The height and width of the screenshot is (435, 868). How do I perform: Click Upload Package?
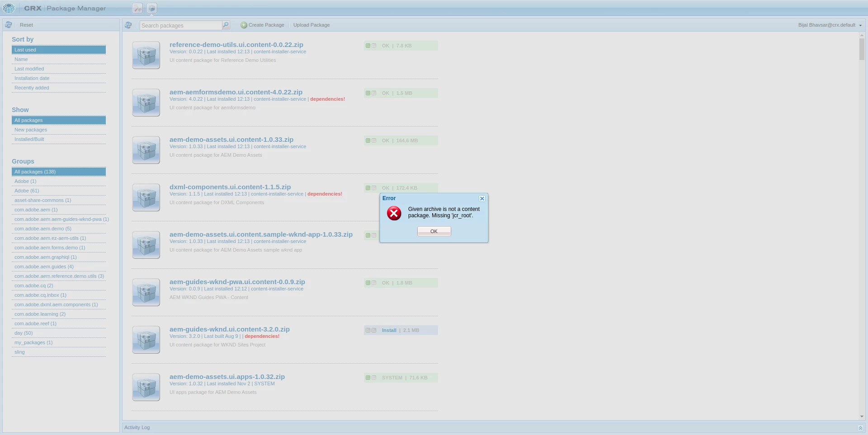pos(311,25)
